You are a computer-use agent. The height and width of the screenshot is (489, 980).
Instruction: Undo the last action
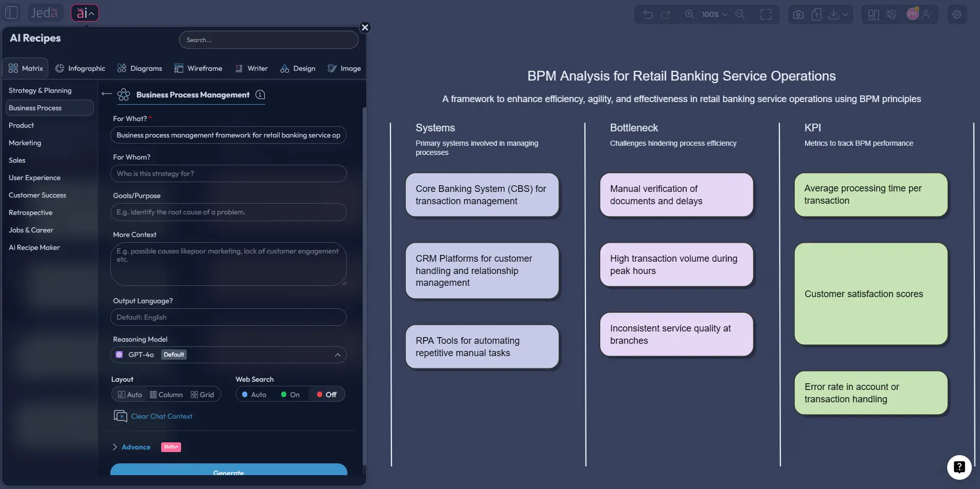pos(648,14)
